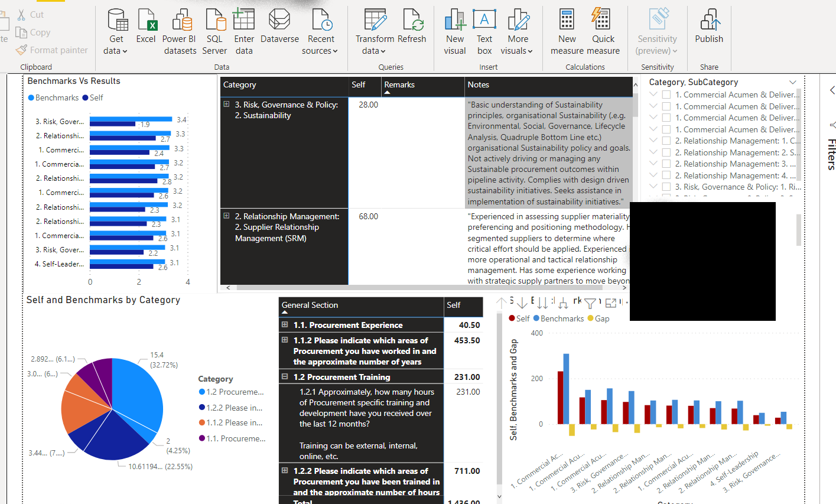Click orange 1.1.2 Please in... pie legend item
The width and height of the screenshot is (836, 504).
tap(230, 422)
